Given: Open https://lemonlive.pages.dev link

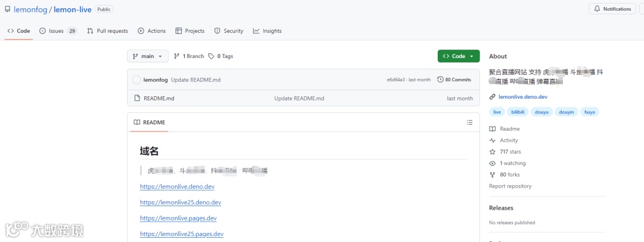Looking at the screenshot, I should [x=178, y=218].
